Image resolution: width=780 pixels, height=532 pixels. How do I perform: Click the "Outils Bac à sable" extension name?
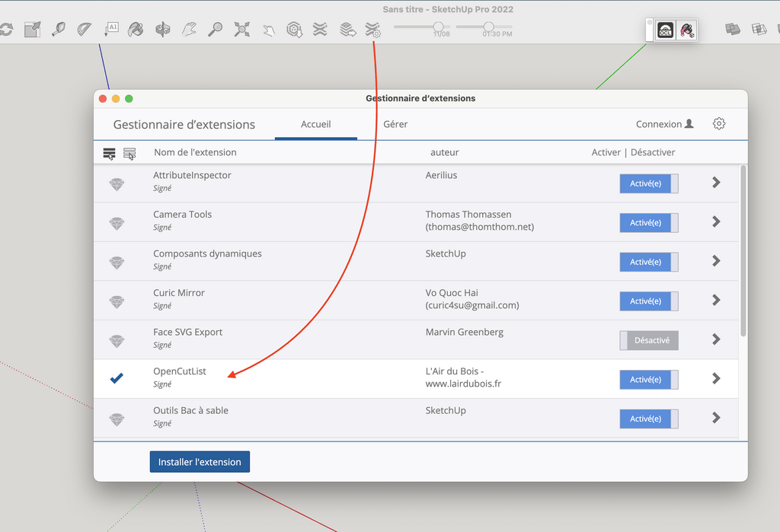click(190, 411)
